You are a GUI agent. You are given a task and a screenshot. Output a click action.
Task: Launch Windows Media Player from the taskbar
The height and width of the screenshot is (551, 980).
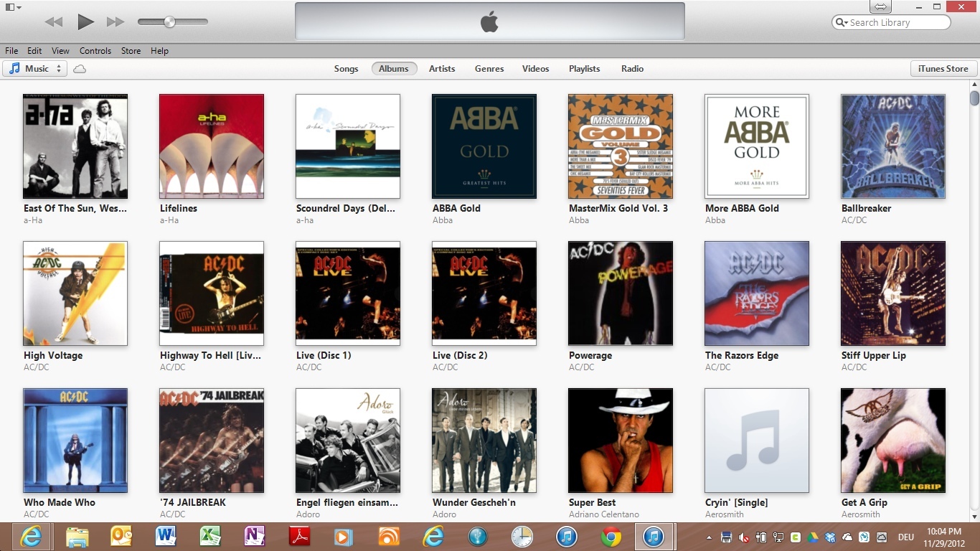pyautogui.click(x=344, y=537)
